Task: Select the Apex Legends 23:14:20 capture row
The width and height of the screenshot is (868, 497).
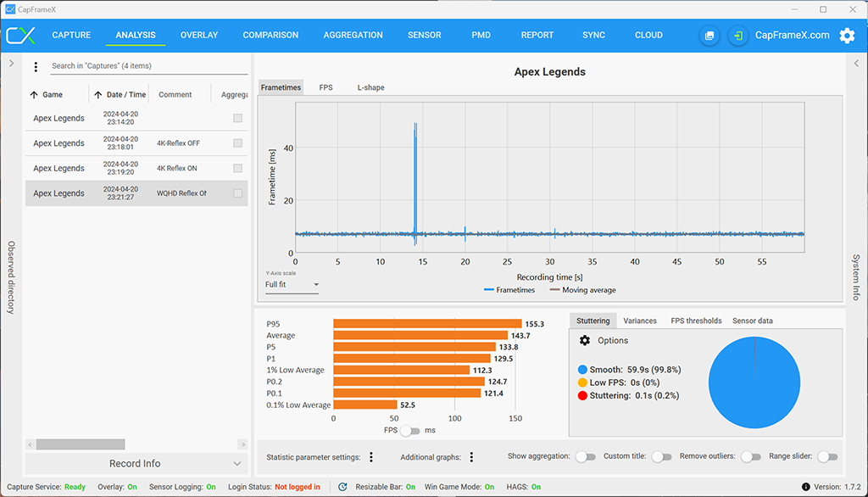Action: click(x=136, y=118)
